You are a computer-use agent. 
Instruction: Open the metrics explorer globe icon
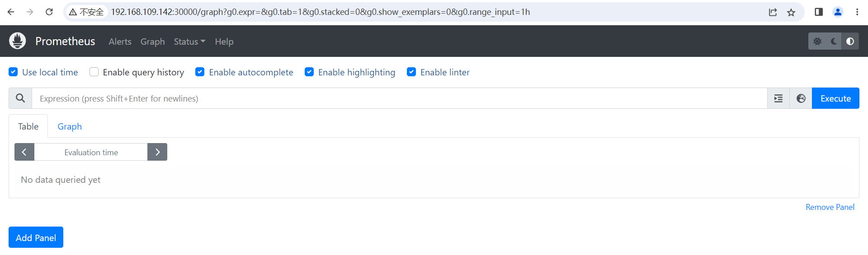point(801,98)
